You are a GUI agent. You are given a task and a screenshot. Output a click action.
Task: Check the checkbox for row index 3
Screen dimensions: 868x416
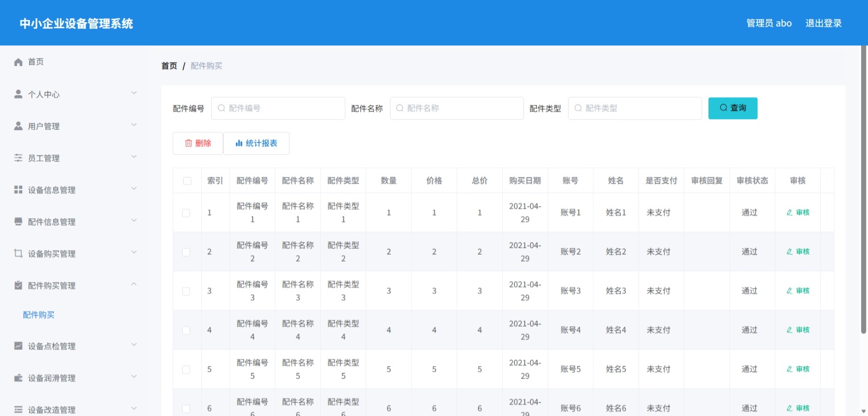[186, 291]
